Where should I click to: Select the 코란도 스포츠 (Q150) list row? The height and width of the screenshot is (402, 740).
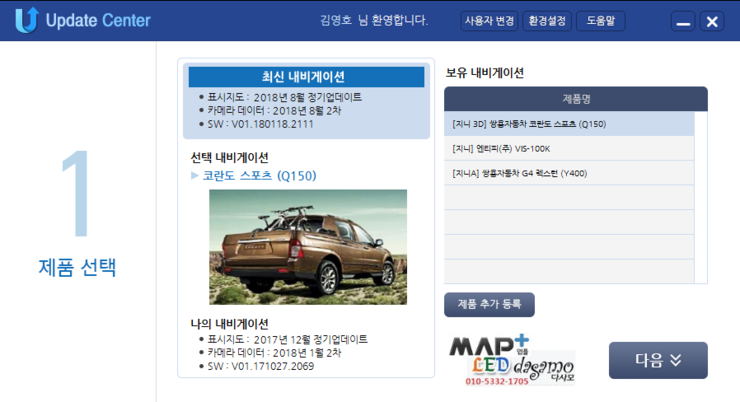(569, 124)
